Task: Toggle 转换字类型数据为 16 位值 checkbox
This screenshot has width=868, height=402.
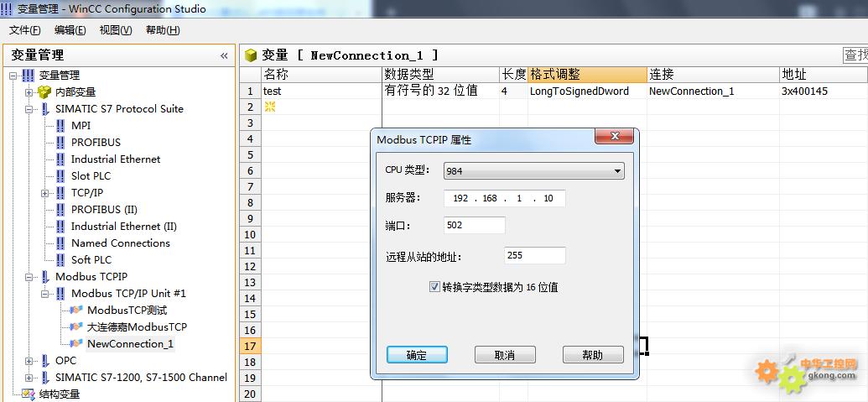Action: (434, 287)
